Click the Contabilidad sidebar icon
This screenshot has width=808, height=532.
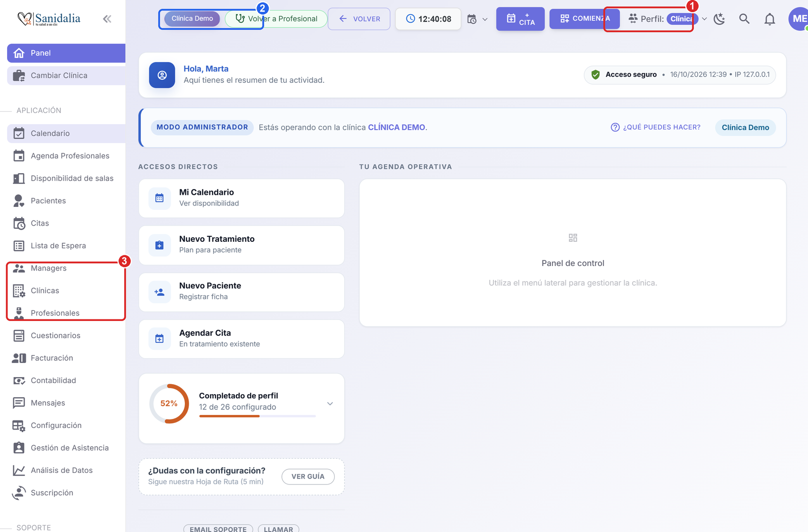click(x=19, y=381)
